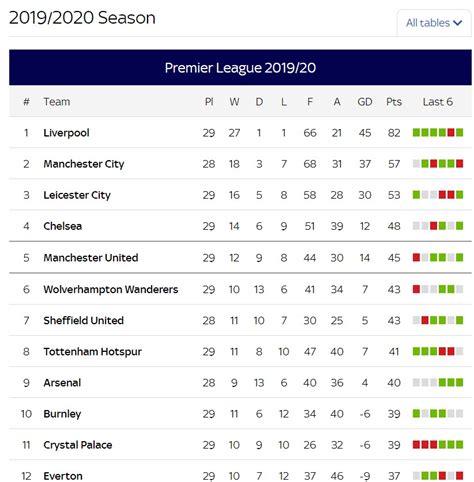Click Wolverhampton Wanderers' red form square
Viewport: 474px width, 482px height.
pyautogui.click(x=416, y=289)
